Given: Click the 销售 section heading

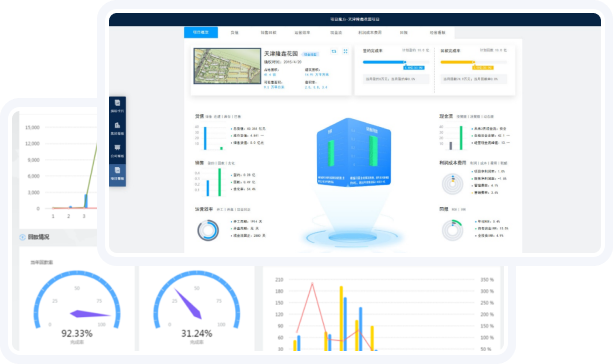Looking at the screenshot, I should (199, 163).
